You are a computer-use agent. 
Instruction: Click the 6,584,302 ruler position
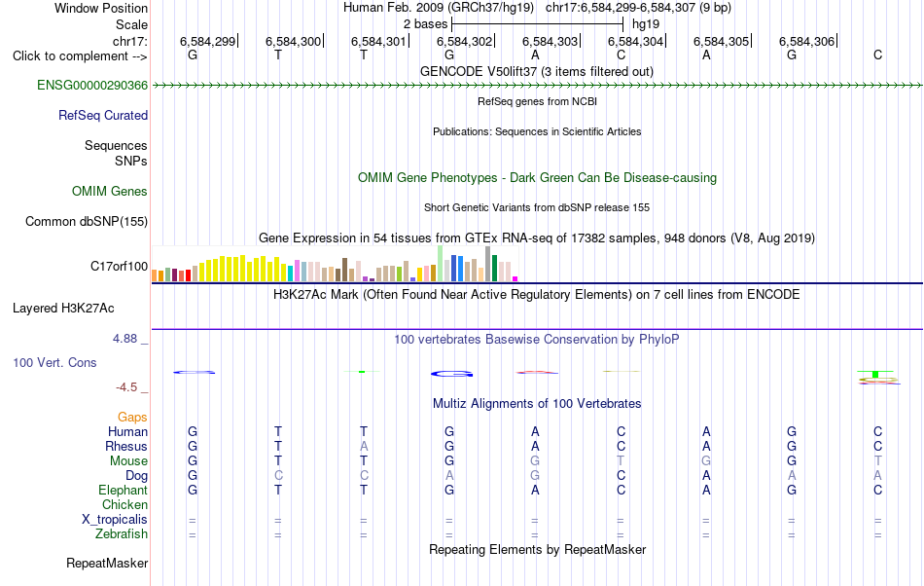(464, 42)
